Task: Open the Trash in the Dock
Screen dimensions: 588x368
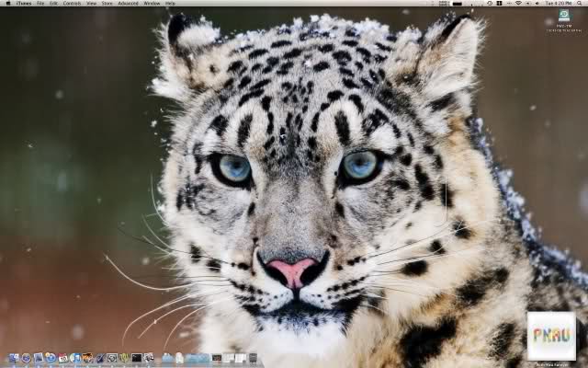Action: pyautogui.click(x=254, y=358)
